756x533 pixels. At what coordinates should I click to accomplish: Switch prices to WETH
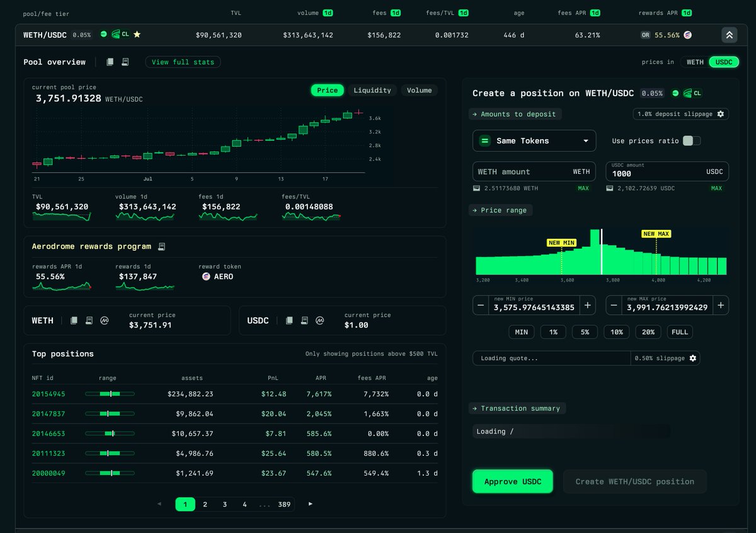(x=695, y=62)
